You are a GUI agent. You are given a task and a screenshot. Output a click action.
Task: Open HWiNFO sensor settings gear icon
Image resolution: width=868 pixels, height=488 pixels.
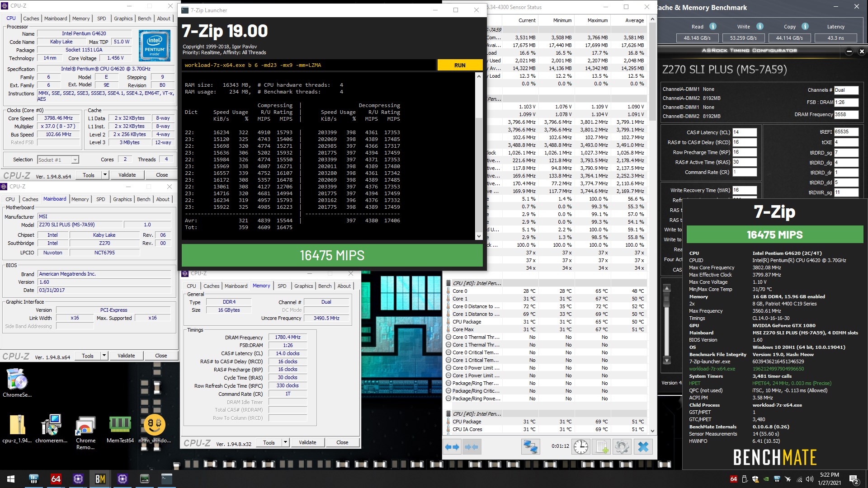tap(622, 447)
